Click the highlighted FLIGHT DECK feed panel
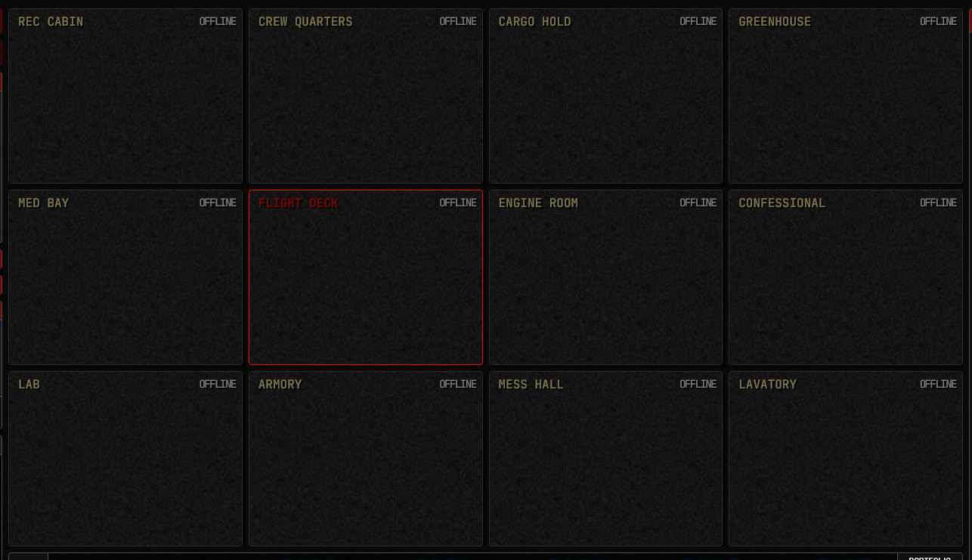The width and height of the screenshot is (972, 560). tap(366, 277)
